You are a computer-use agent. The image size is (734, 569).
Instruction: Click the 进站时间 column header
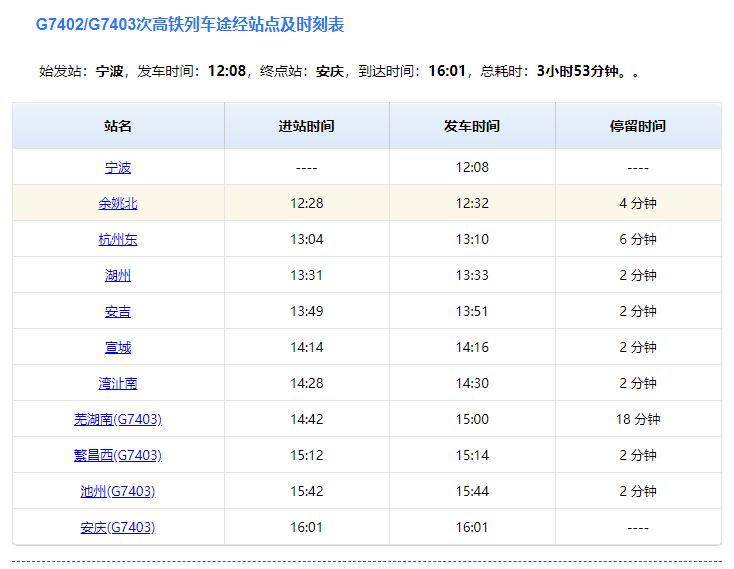pyautogui.click(x=306, y=126)
